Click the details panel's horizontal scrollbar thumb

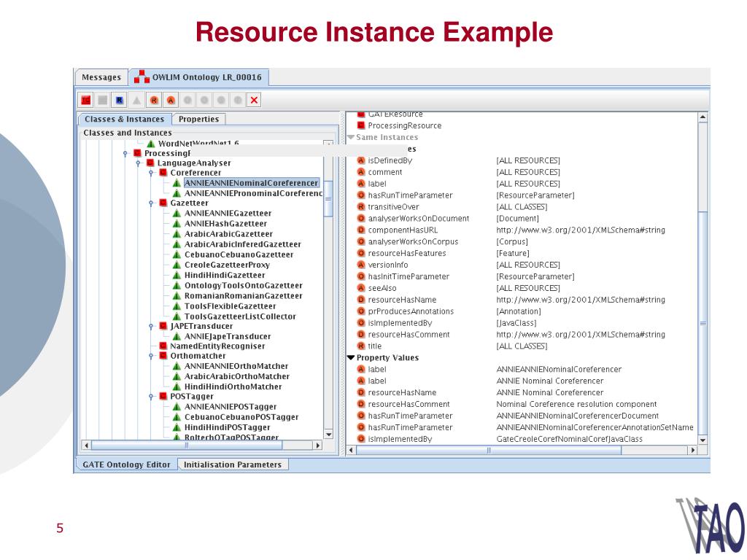point(489,450)
